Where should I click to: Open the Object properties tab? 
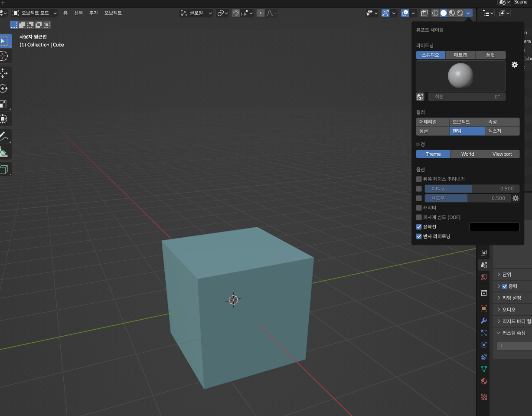tap(484, 308)
